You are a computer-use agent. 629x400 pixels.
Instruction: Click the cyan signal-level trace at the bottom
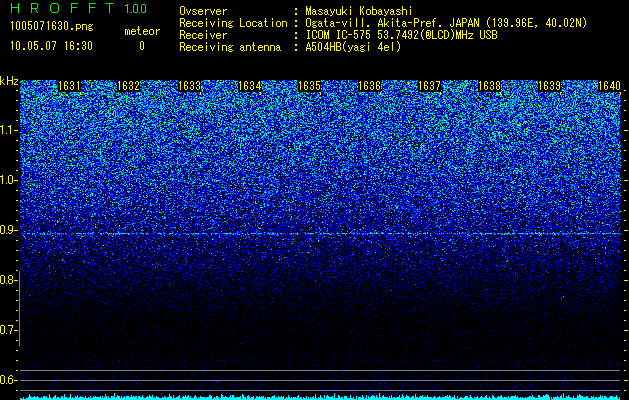tap(321, 397)
